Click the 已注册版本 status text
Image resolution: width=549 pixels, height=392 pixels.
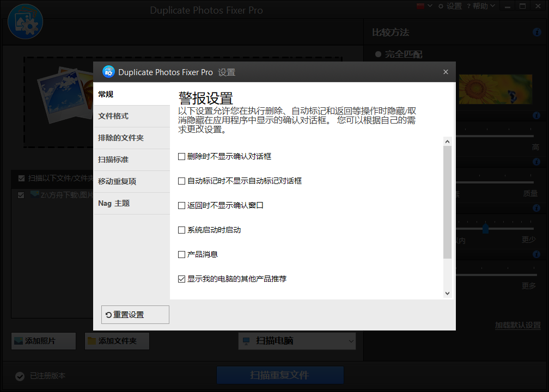tap(47, 376)
